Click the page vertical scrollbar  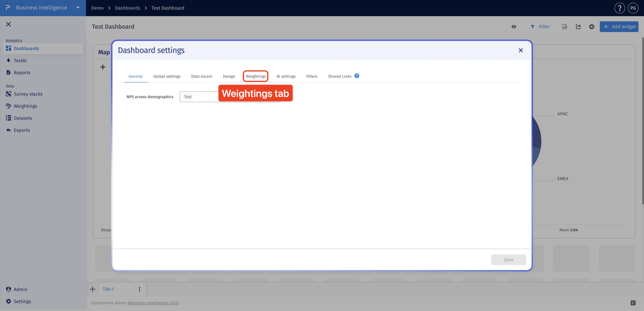tap(643, 120)
